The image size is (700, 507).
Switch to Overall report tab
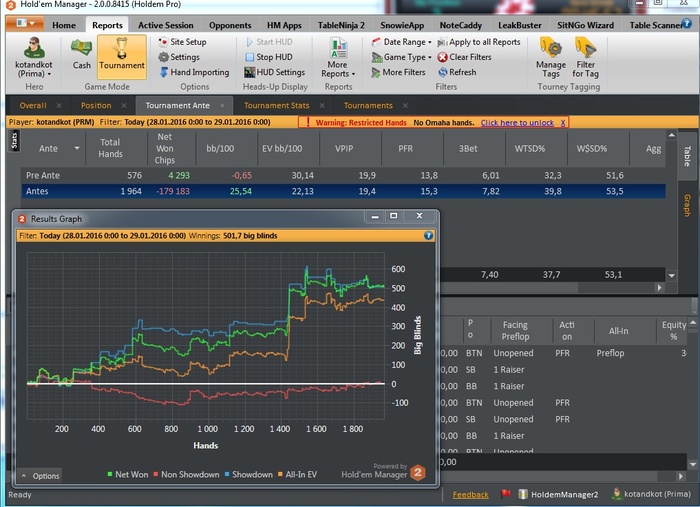pyautogui.click(x=33, y=106)
